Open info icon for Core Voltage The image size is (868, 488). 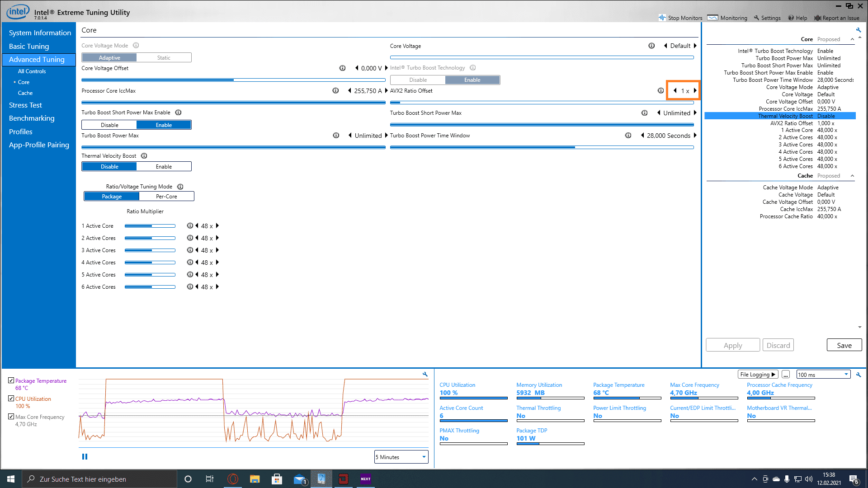[651, 46]
